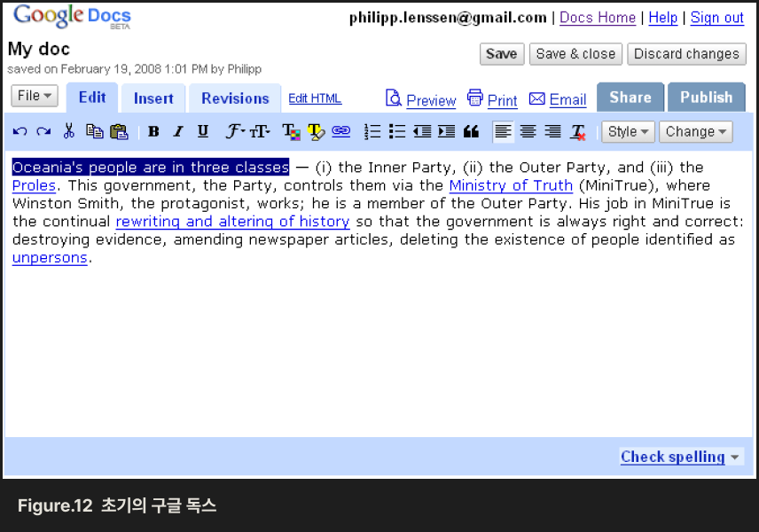The height and width of the screenshot is (532, 759).
Task: Open the Revisions tab
Action: (235, 98)
